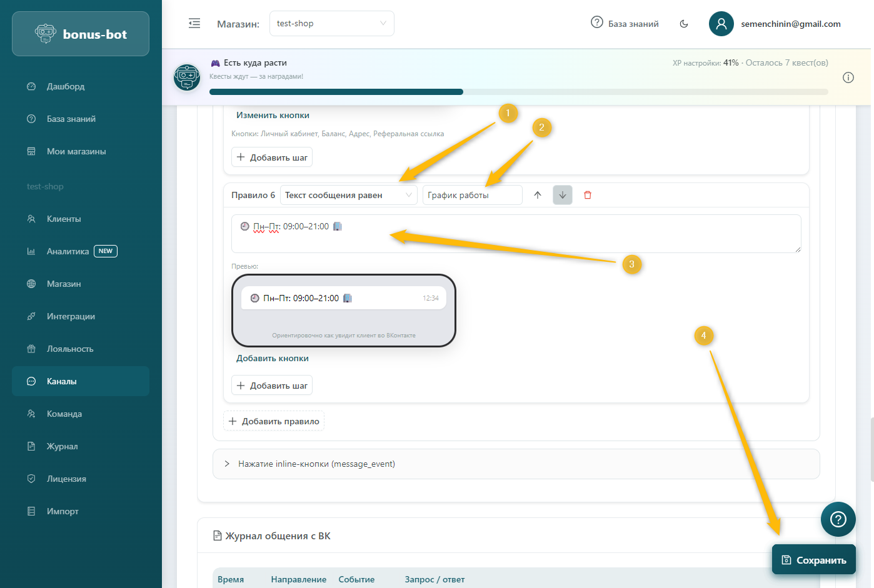The image size is (874, 588).
Task: Open the user avatar icon
Action: click(x=721, y=24)
